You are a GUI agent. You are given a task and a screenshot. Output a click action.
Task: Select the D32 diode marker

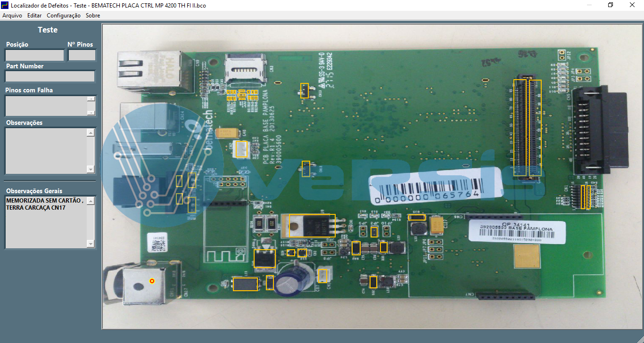pos(373,282)
